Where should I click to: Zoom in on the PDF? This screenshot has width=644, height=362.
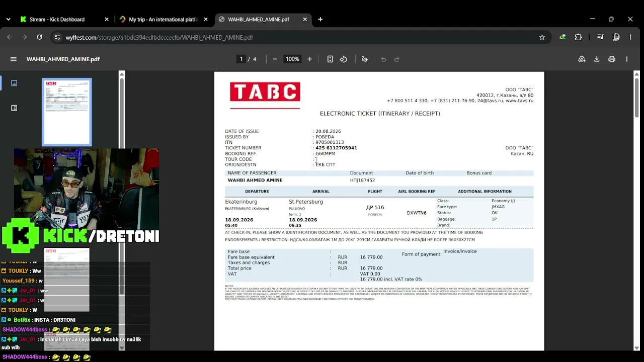[309, 59]
